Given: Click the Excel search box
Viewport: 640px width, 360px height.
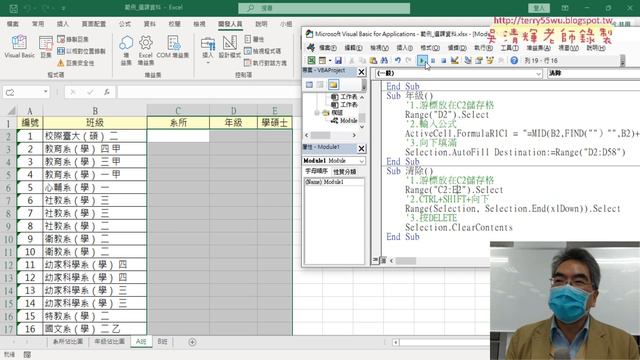Looking at the screenshot, I should (x=324, y=8).
